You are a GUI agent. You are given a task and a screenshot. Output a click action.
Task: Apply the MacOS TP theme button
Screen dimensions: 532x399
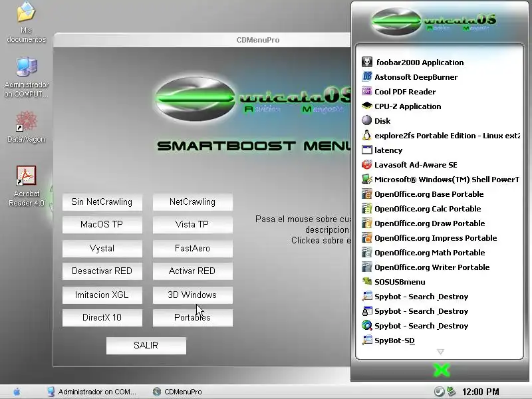[x=102, y=224]
